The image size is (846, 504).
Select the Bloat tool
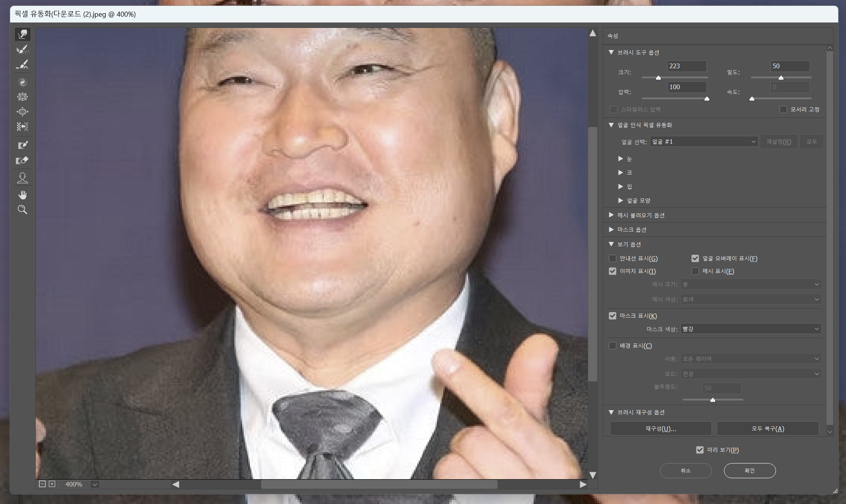[x=23, y=112]
